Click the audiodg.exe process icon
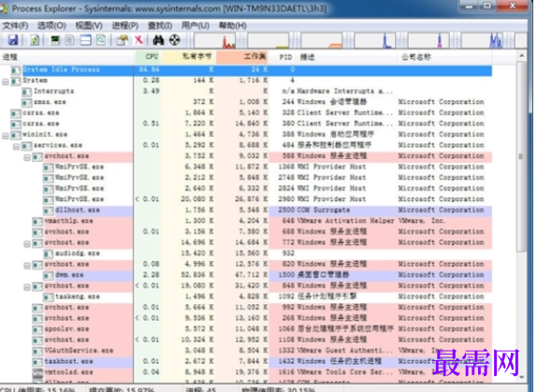 point(49,254)
